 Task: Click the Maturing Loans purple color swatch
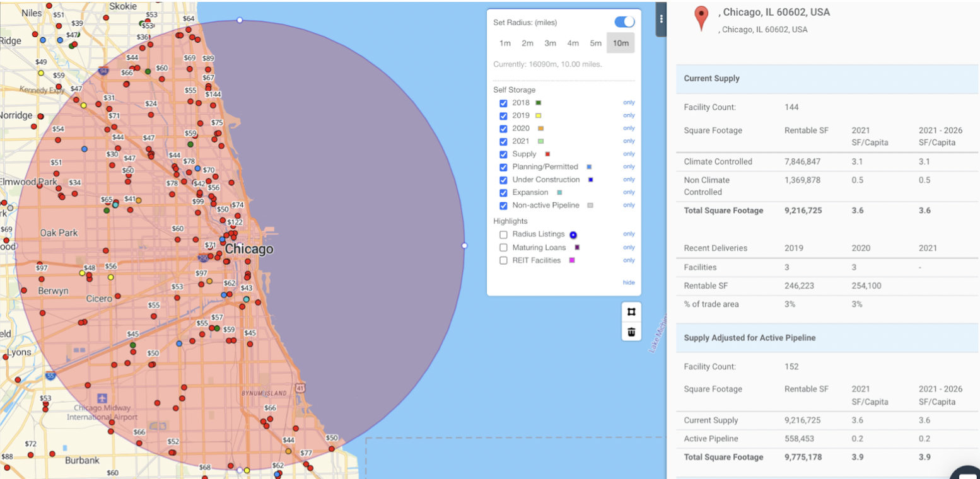pos(576,248)
